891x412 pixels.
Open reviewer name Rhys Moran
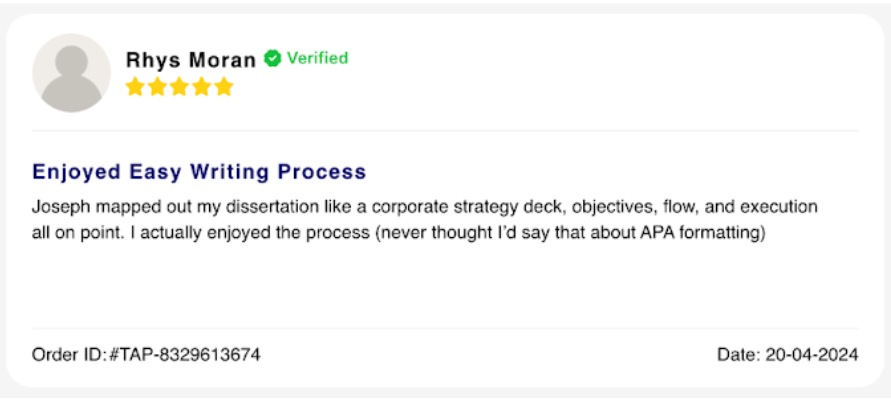(190, 59)
